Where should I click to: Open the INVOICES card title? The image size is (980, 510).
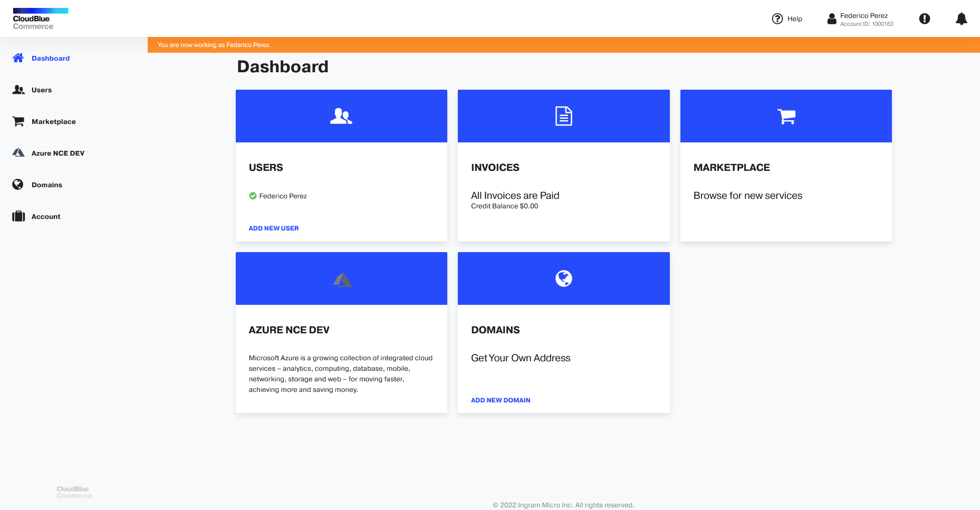click(x=495, y=168)
